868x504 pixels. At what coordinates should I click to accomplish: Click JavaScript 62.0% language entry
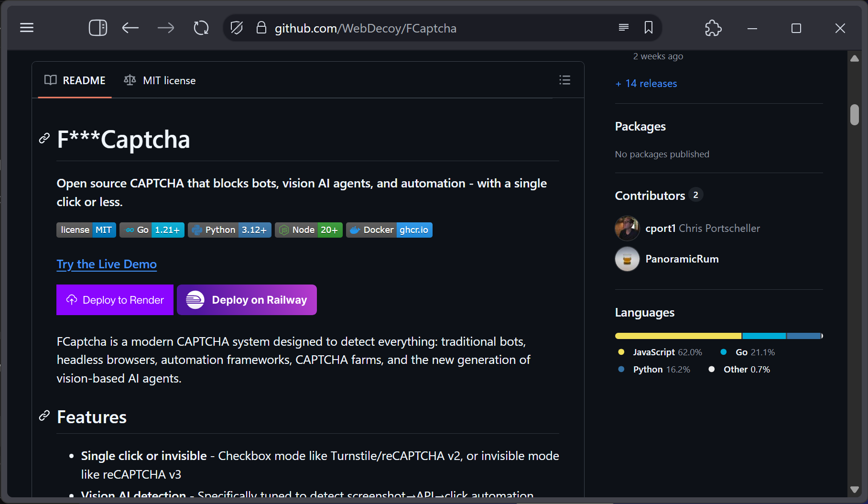[x=660, y=352]
